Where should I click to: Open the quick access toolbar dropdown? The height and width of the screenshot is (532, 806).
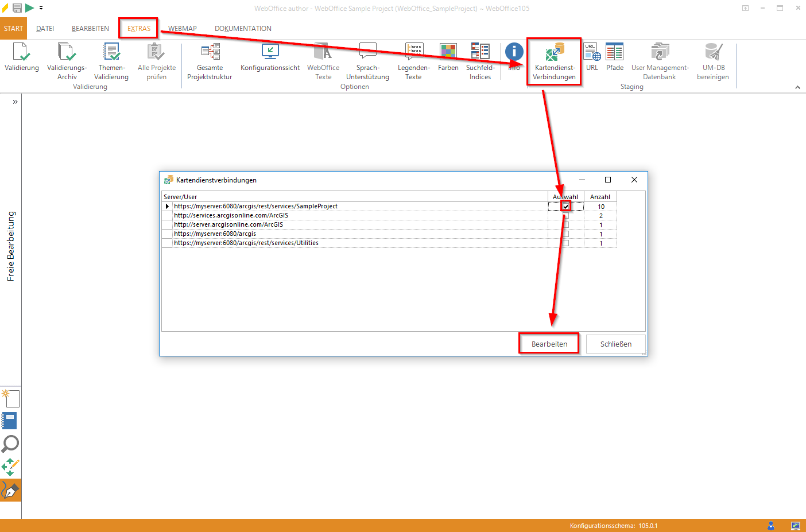click(41, 8)
